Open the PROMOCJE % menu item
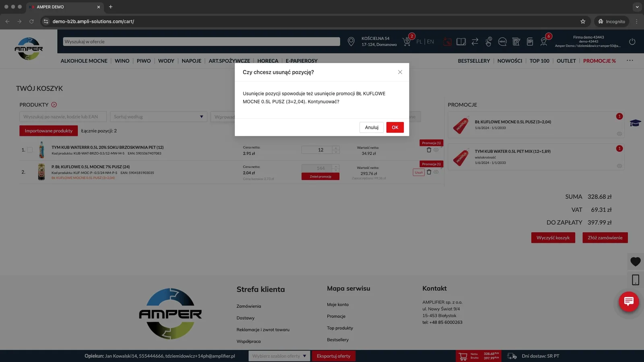The image size is (644, 362). click(x=599, y=61)
